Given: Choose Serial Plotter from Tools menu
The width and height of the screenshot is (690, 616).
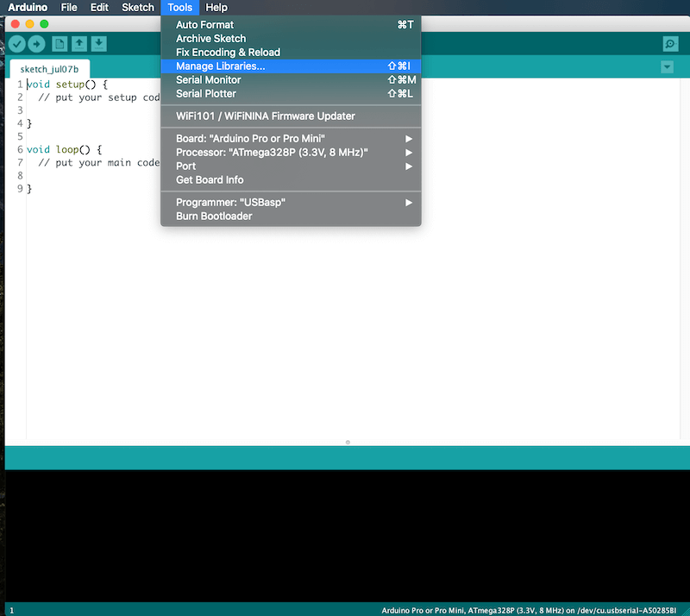Looking at the screenshot, I should coord(291,93).
